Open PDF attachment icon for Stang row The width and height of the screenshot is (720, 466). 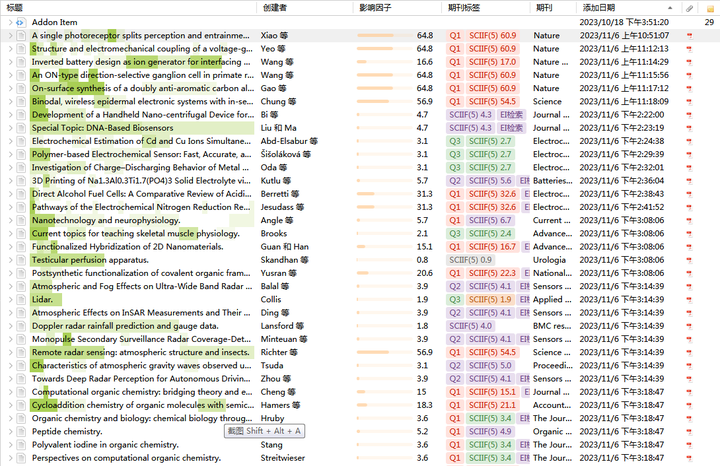click(689, 445)
